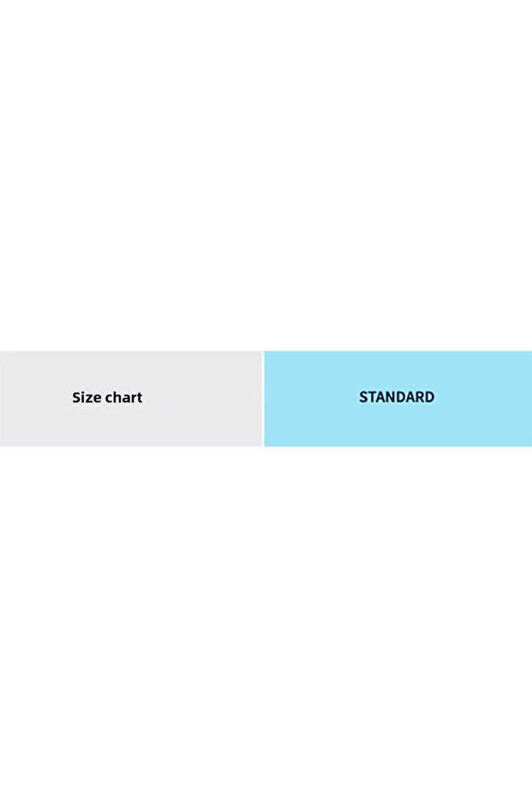Select the blue STANDARD size option

pyautogui.click(x=398, y=398)
